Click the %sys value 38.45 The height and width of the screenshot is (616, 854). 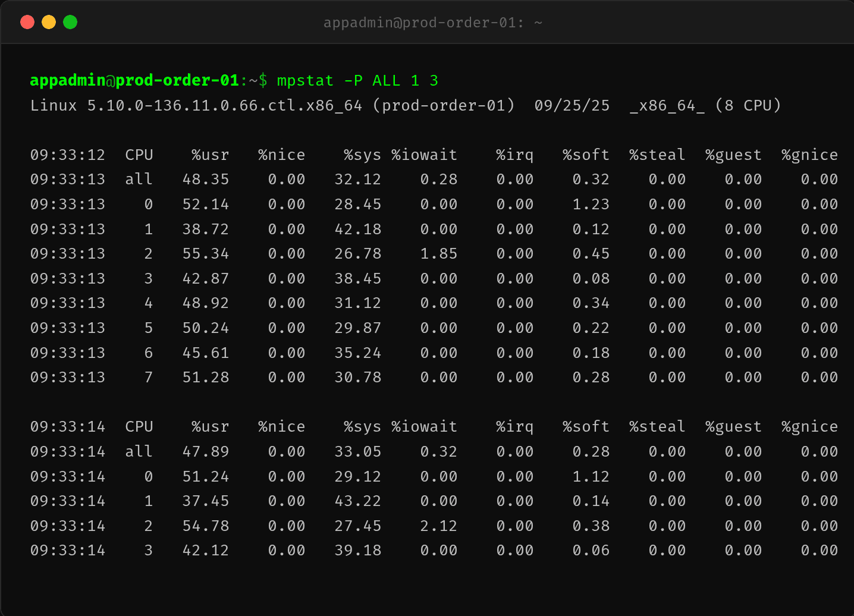click(x=357, y=278)
